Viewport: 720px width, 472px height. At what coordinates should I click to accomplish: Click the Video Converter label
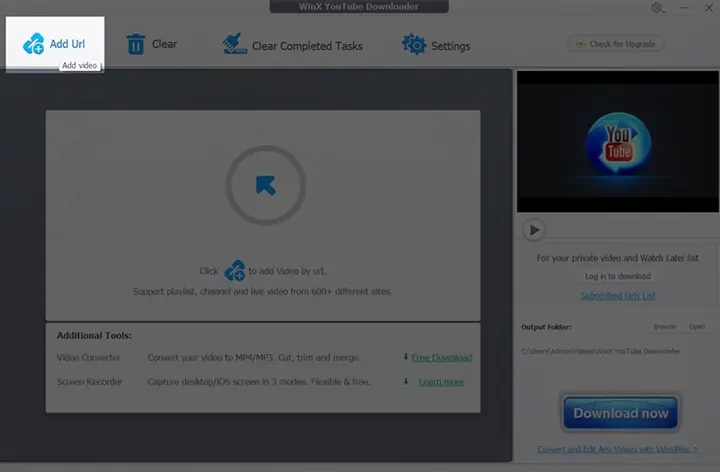pos(89,357)
